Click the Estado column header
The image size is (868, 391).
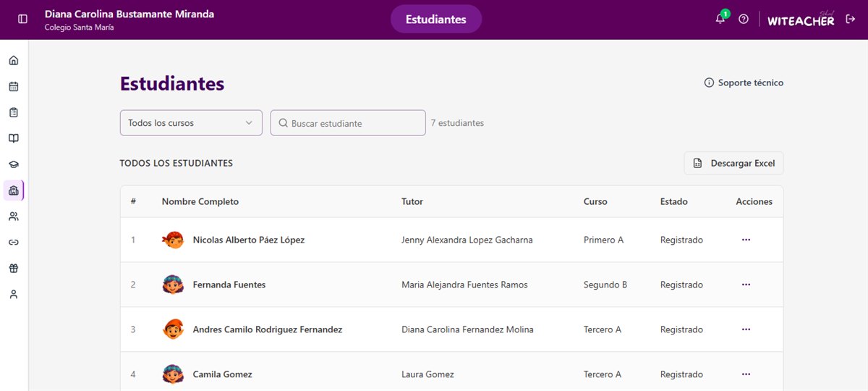(674, 201)
